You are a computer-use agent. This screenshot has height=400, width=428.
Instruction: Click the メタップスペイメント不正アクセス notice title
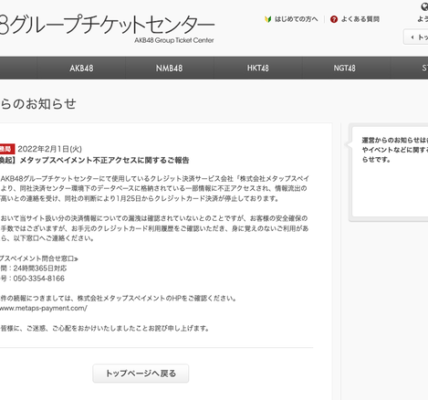(x=94, y=160)
